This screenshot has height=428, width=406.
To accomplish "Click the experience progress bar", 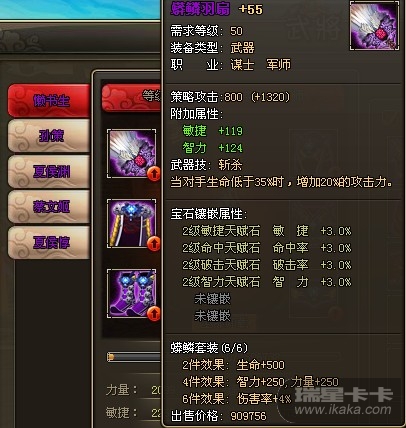I will click(134, 357).
